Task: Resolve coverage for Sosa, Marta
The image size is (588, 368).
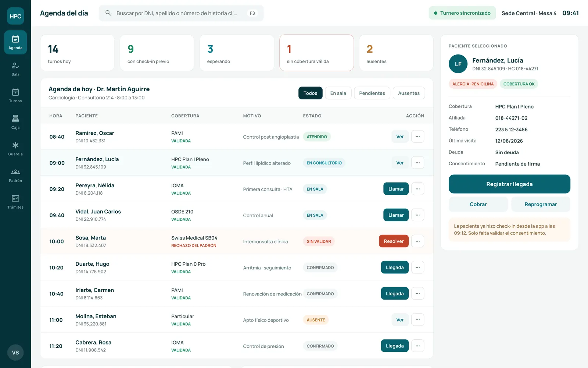Action: [394, 241]
